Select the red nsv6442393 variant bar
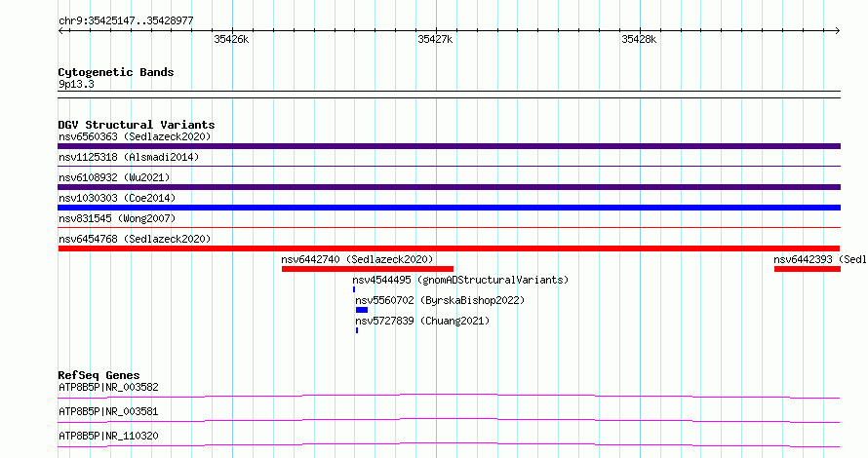This screenshot has height=458, width=868. click(x=808, y=269)
